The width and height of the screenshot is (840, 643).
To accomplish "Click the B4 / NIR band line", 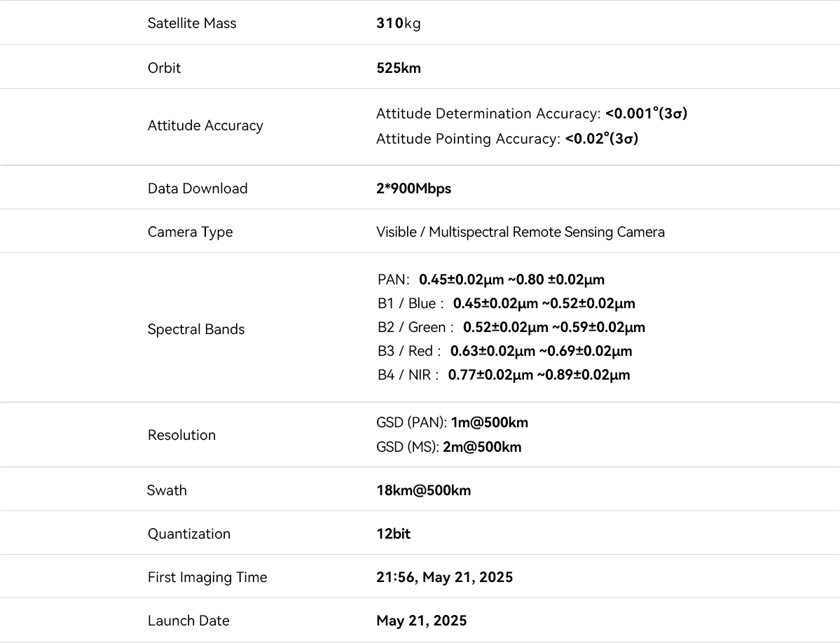I will [x=503, y=375].
